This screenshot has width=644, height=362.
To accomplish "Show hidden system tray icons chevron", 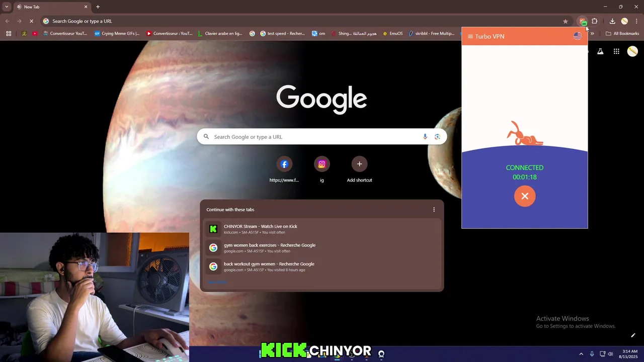I will [581, 354].
